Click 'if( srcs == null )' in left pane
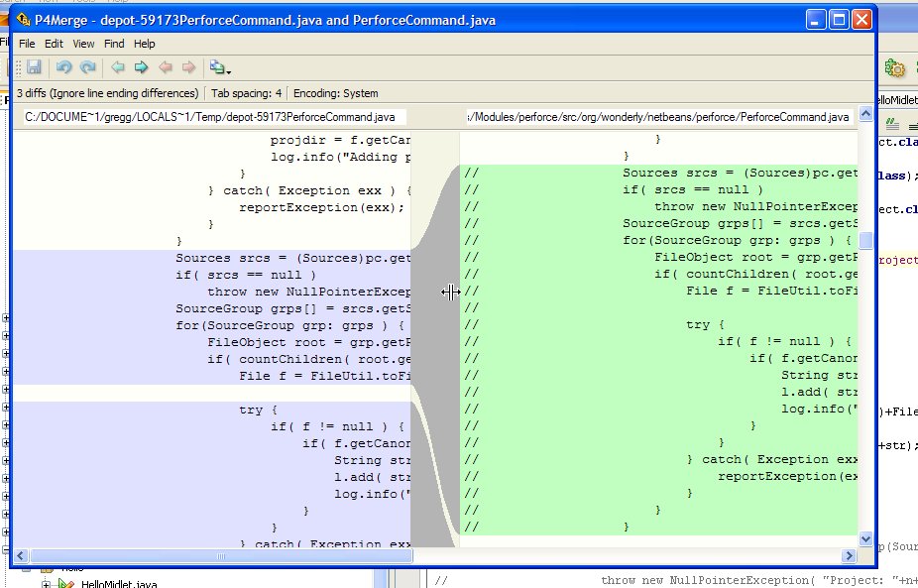The height and width of the screenshot is (588, 918). coord(246,276)
